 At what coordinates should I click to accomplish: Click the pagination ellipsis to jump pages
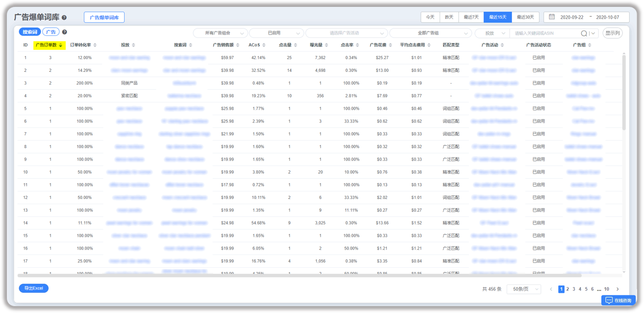(599, 290)
